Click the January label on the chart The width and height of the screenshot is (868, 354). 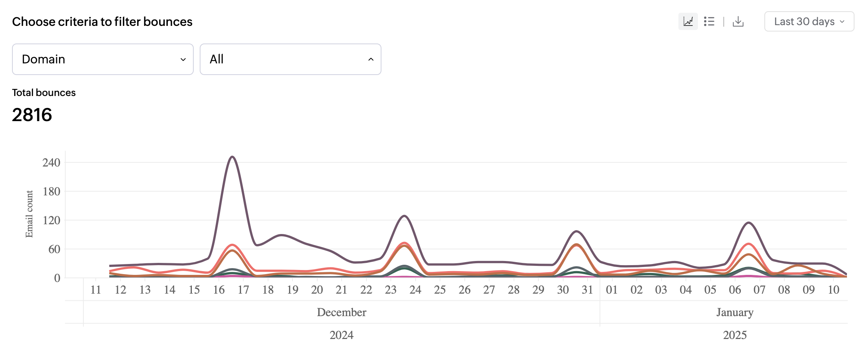[x=734, y=312]
